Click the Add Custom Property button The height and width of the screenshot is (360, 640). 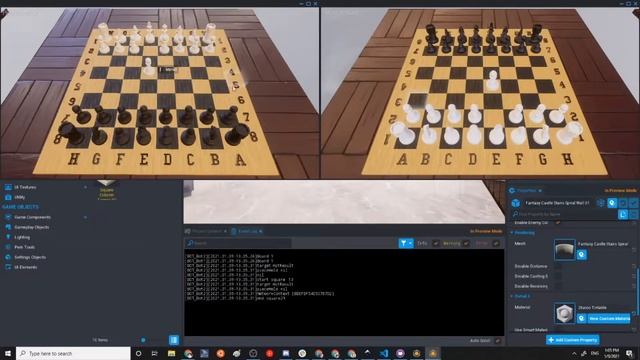pyautogui.click(x=573, y=340)
